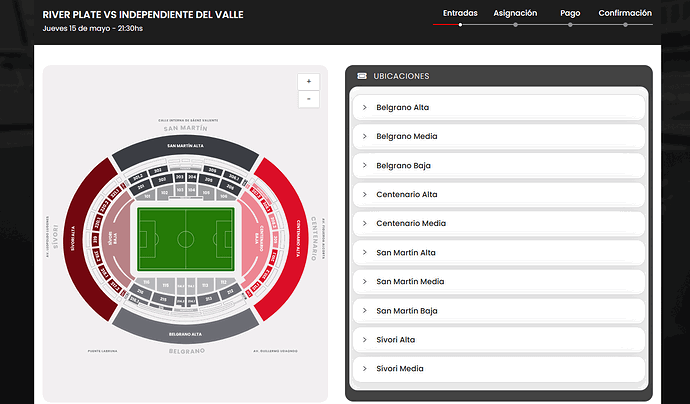
Task: Zoom out of the stadium map
Action: point(308,99)
